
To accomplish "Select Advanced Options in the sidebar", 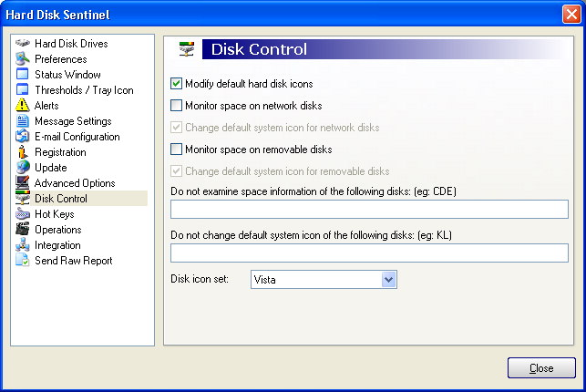I will 75,183.
